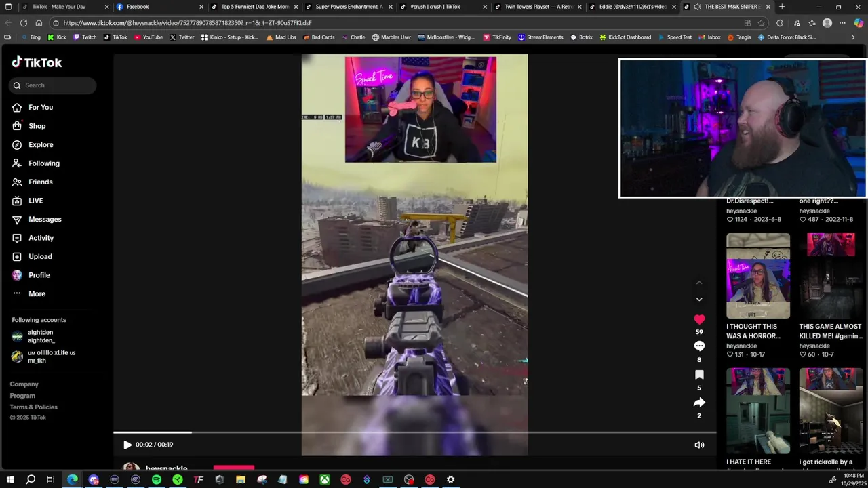Play the paused video
Image resolution: width=868 pixels, height=488 pixels.
(127, 445)
